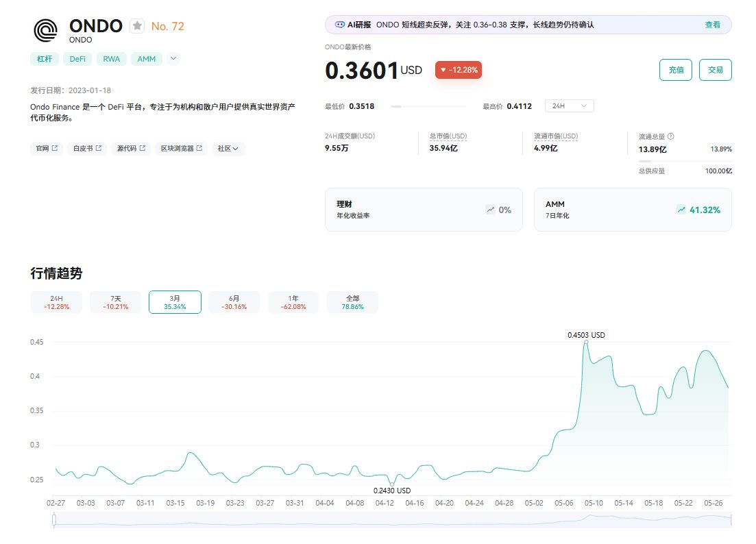Expand the tag list chevron after AMM
This screenshot has width=756, height=544.
click(x=173, y=58)
